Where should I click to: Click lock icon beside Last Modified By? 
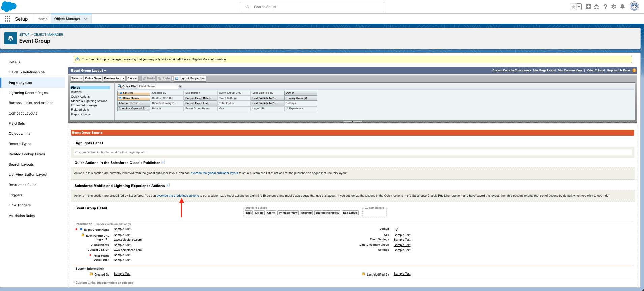click(363, 274)
